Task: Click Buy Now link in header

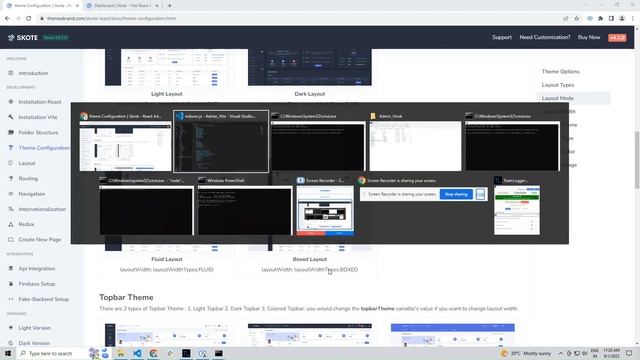Action: (x=589, y=37)
